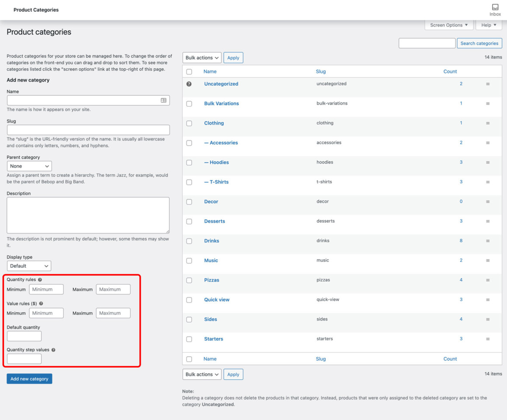Click the Add new category button
507x420 pixels.
click(x=29, y=379)
